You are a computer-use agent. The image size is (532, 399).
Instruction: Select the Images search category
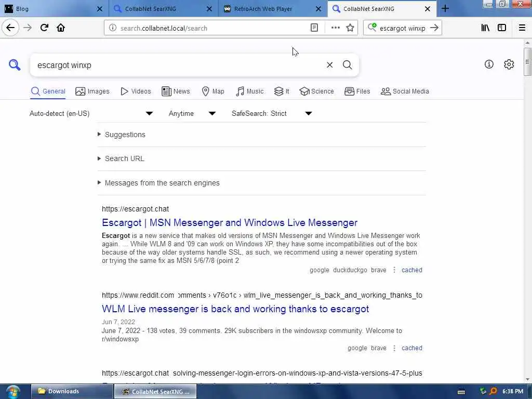(92, 91)
